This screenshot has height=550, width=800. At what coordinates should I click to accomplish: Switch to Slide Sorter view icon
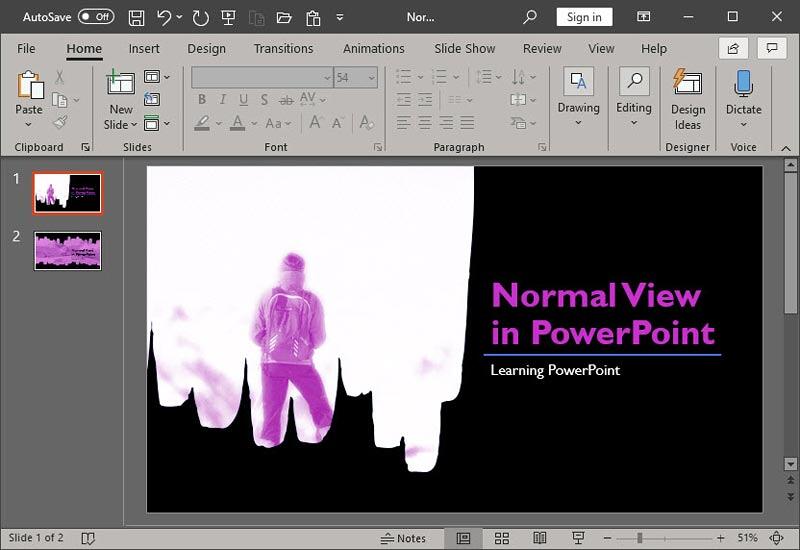point(502,538)
